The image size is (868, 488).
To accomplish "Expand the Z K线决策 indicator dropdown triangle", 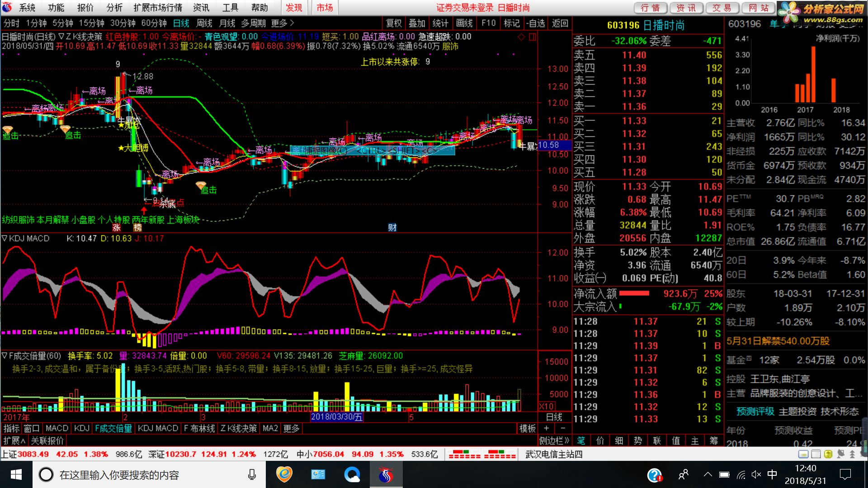I will point(61,37).
